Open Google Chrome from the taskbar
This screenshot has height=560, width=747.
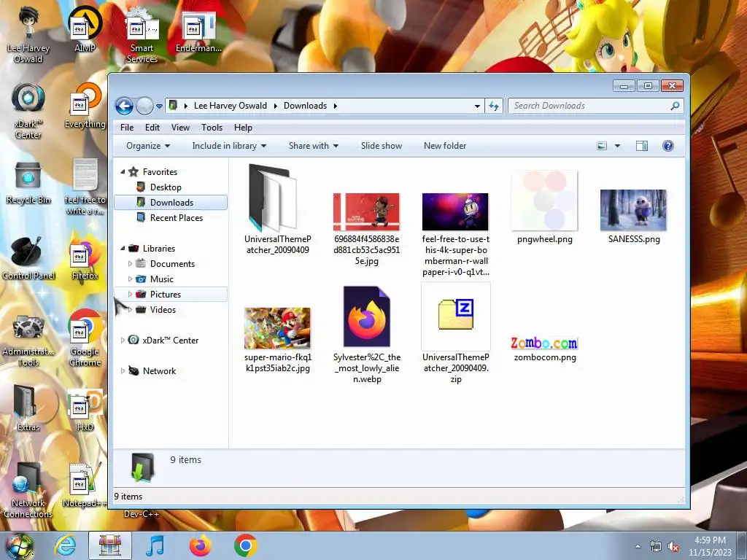[245, 545]
